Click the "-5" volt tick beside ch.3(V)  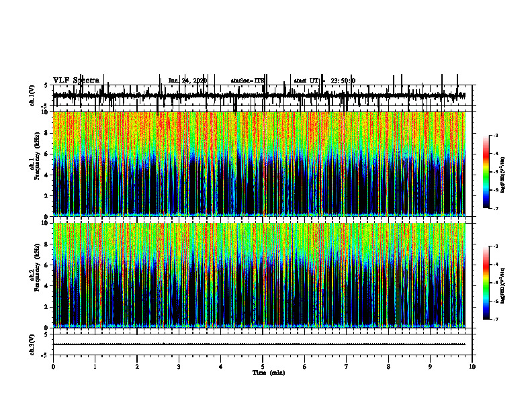[45, 355]
